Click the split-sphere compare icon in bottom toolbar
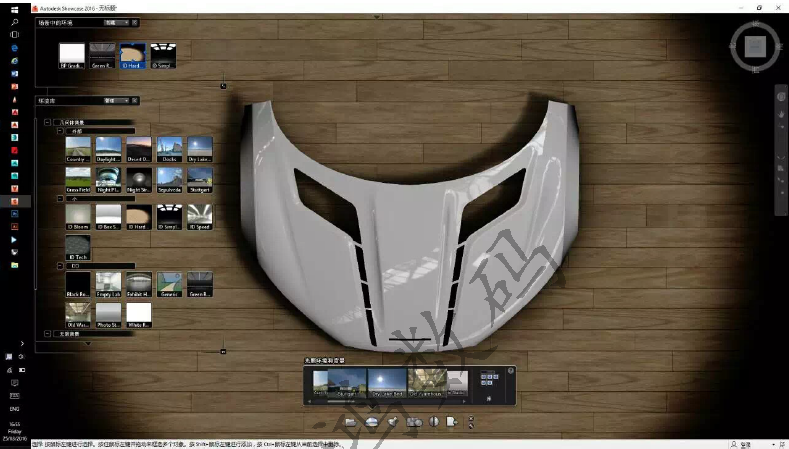 (x=434, y=422)
